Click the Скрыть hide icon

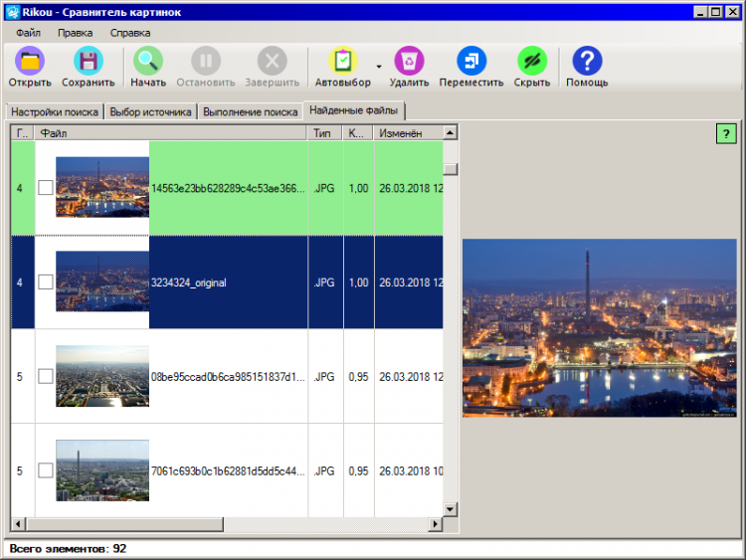click(532, 61)
